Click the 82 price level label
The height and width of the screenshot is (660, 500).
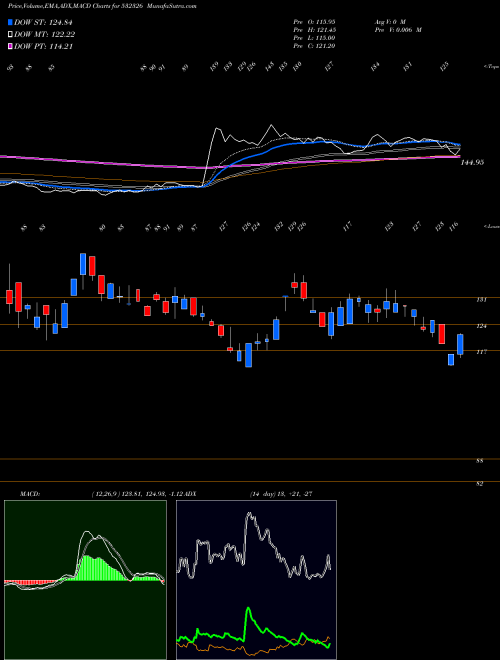pos(479,484)
